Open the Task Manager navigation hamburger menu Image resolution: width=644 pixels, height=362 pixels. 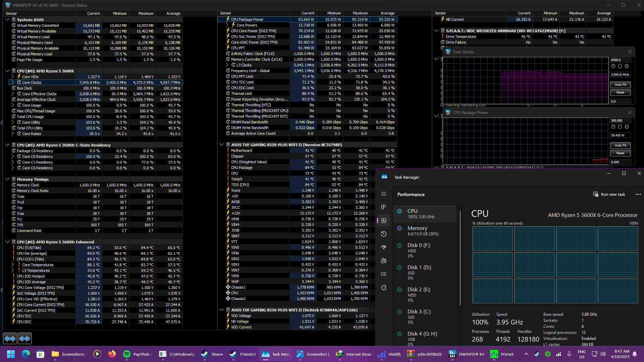[384, 194]
